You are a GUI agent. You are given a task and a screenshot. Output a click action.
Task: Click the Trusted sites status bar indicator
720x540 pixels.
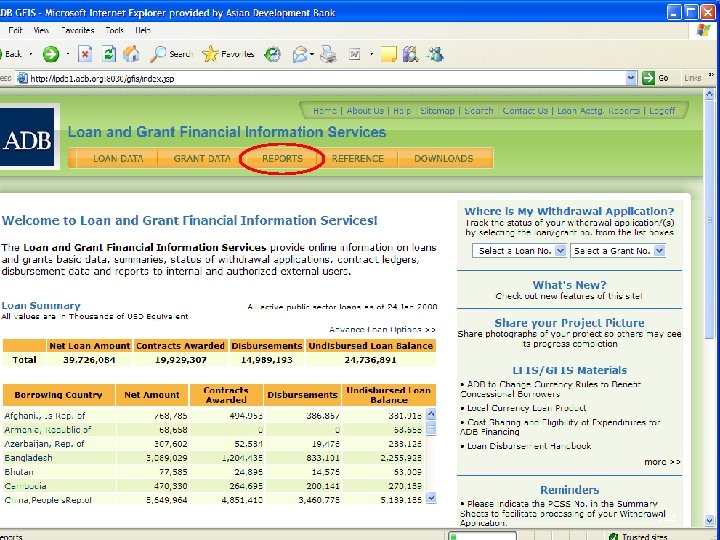640,536
